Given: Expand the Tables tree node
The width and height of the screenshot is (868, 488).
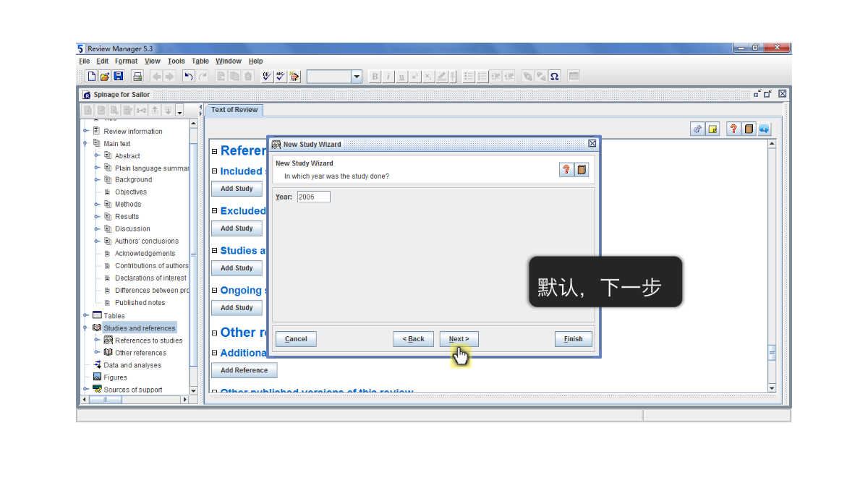Looking at the screenshot, I should (86, 315).
